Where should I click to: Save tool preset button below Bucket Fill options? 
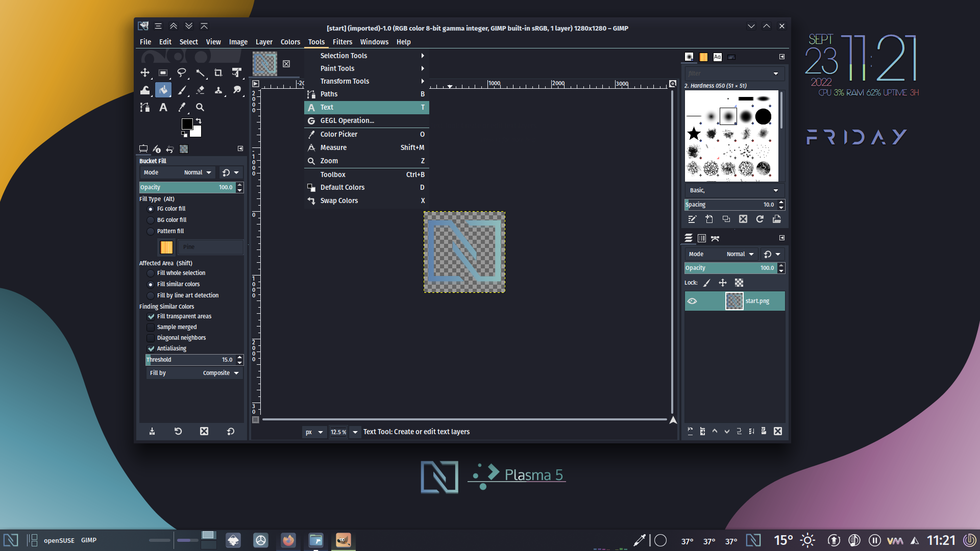tap(152, 431)
